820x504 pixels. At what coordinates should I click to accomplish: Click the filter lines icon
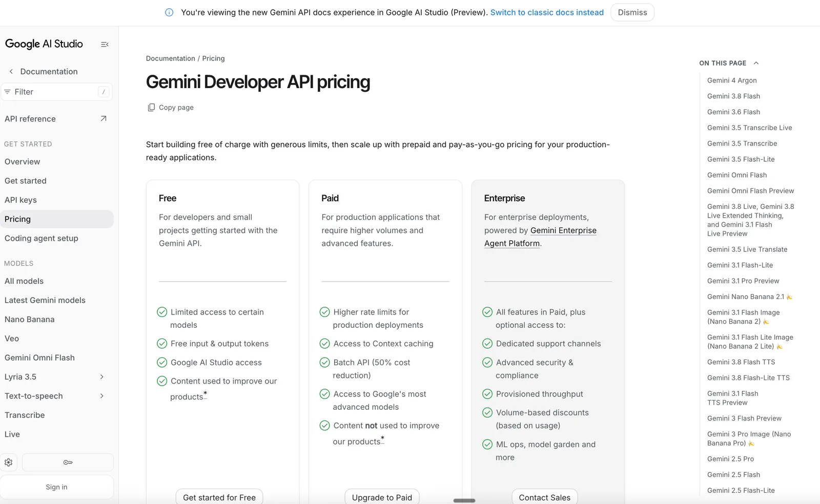coord(8,92)
